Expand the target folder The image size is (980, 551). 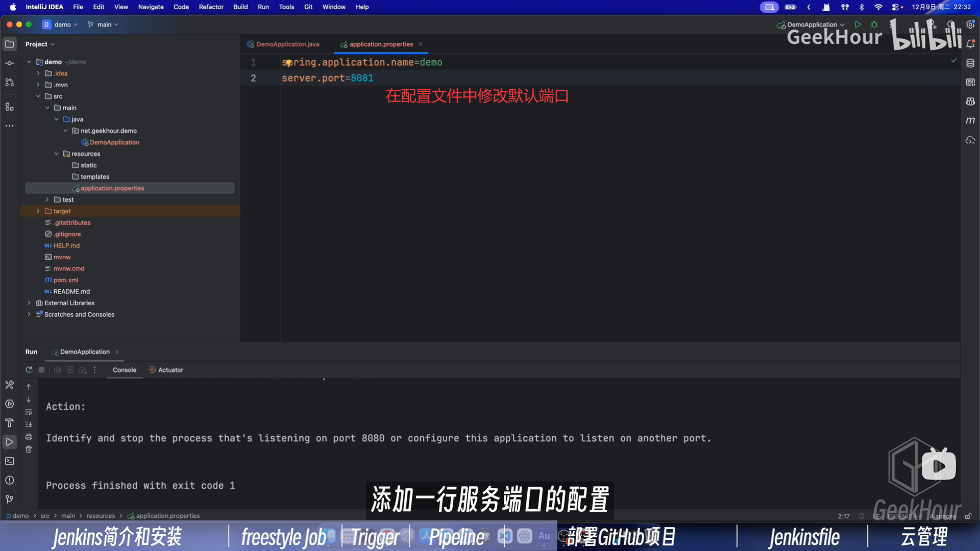38,211
